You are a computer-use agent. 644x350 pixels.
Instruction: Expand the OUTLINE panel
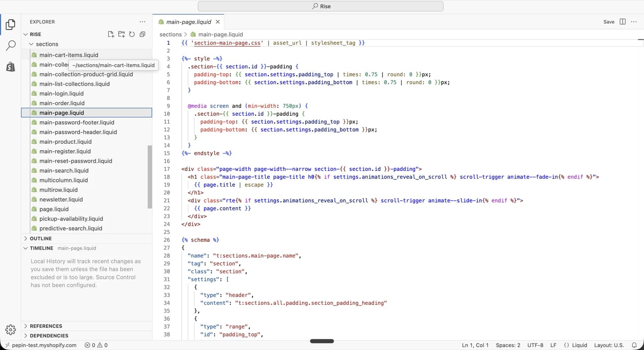click(x=41, y=239)
